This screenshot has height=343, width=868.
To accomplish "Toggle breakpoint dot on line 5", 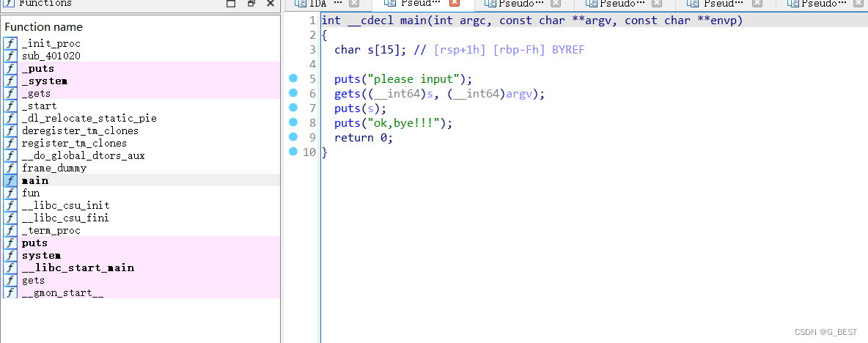I will point(293,78).
